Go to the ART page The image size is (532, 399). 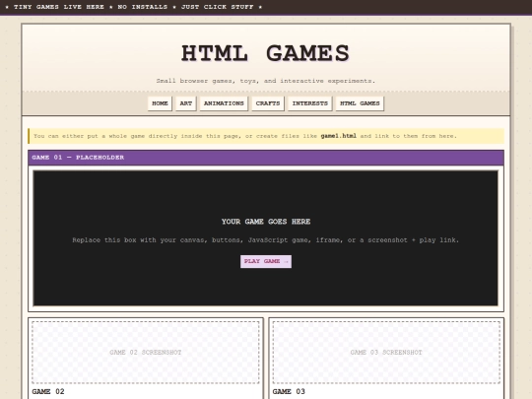[186, 103]
